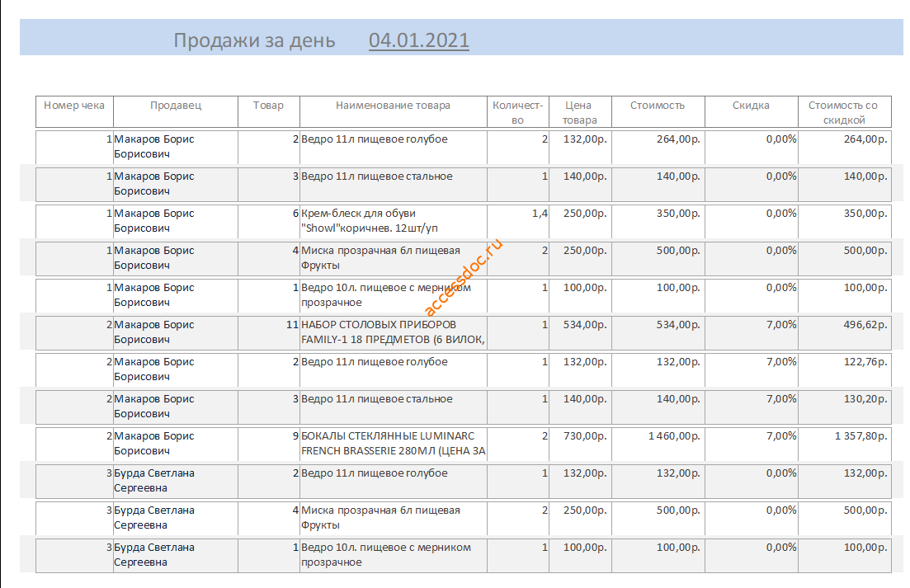This screenshot has width=910, height=588.
Task: Click "Ведро 11л пищевое голубое" in receipt 3
Action: click(375, 473)
